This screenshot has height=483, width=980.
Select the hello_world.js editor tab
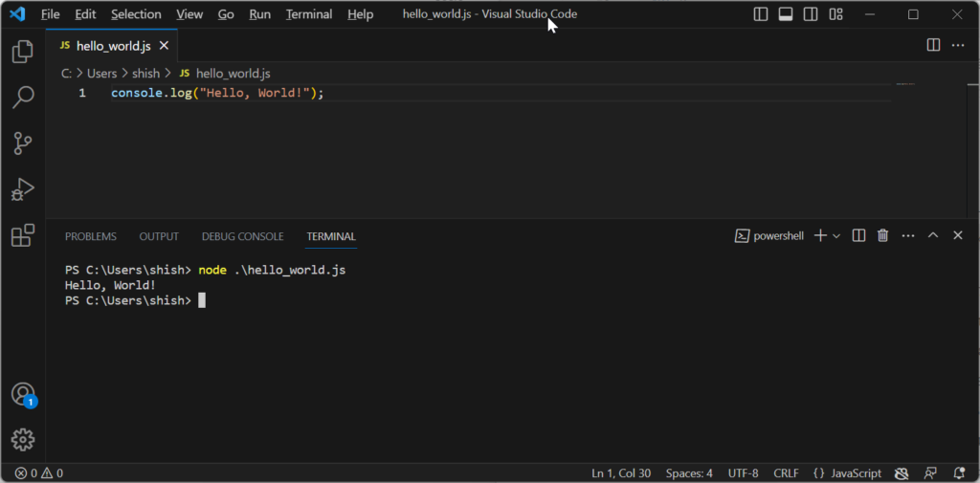pos(112,46)
